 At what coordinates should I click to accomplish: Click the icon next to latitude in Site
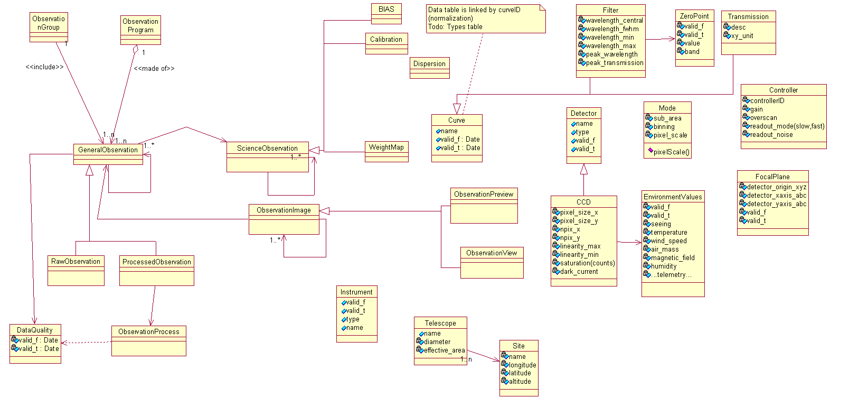pyautogui.click(x=504, y=373)
